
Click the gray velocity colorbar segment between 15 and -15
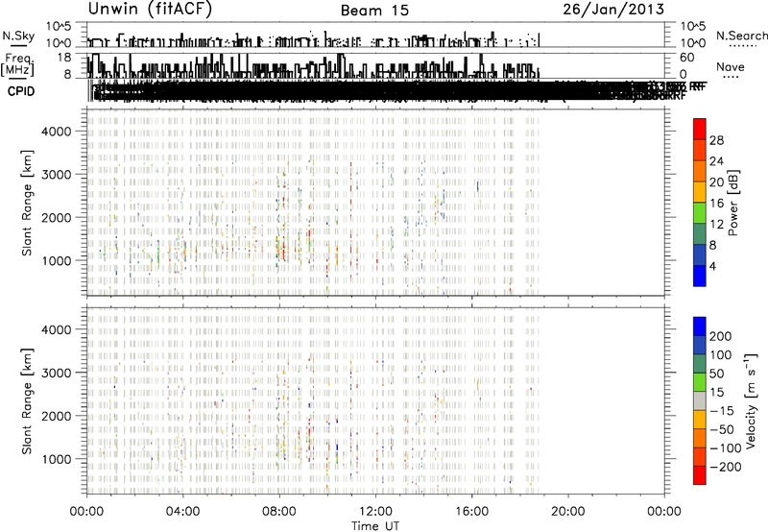(700, 400)
